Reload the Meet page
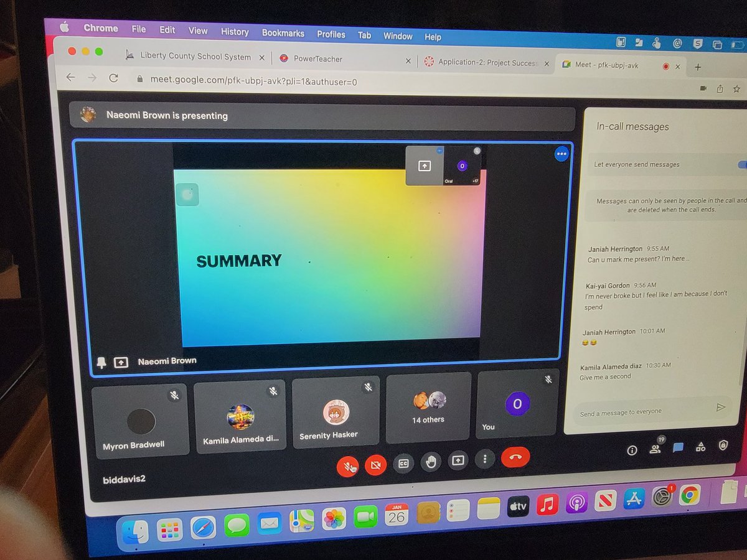Viewport: 747px width, 560px height. coord(113,78)
